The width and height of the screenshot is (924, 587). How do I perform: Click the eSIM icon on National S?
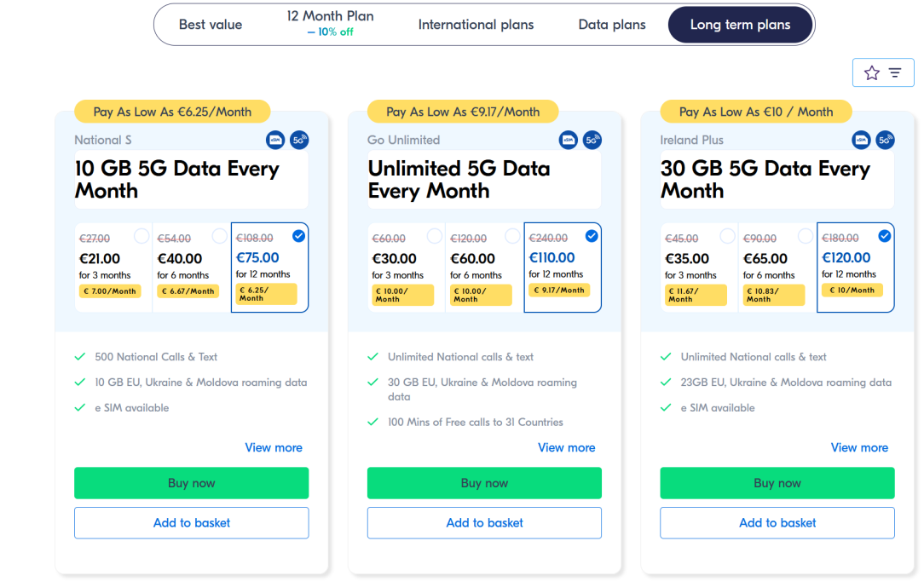click(x=275, y=140)
